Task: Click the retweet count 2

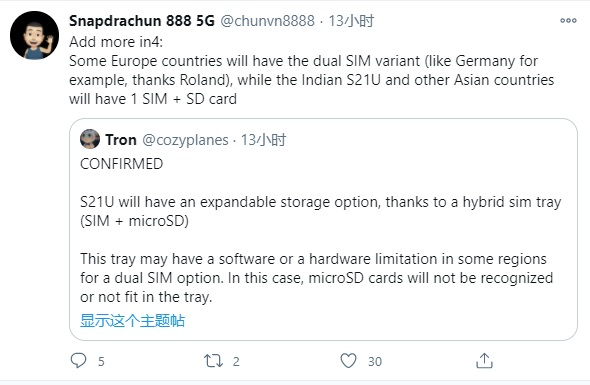Action: coord(236,362)
